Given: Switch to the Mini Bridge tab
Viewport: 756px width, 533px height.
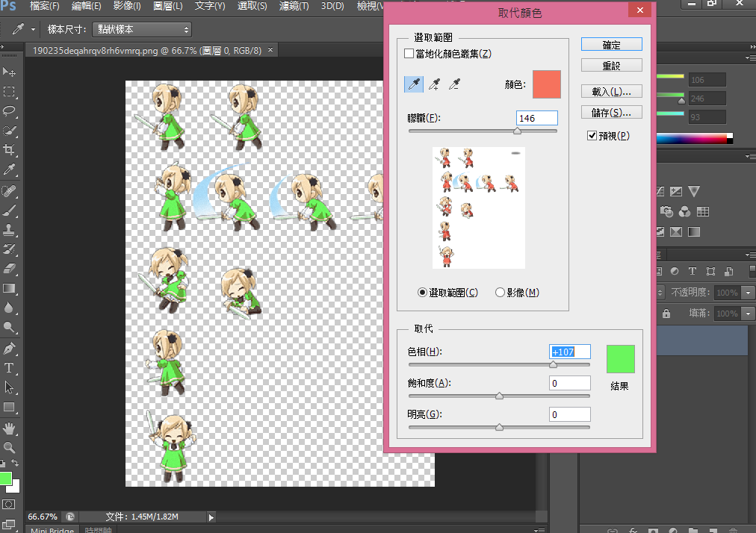Looking at the screenshot, I should tap(52, 529).
